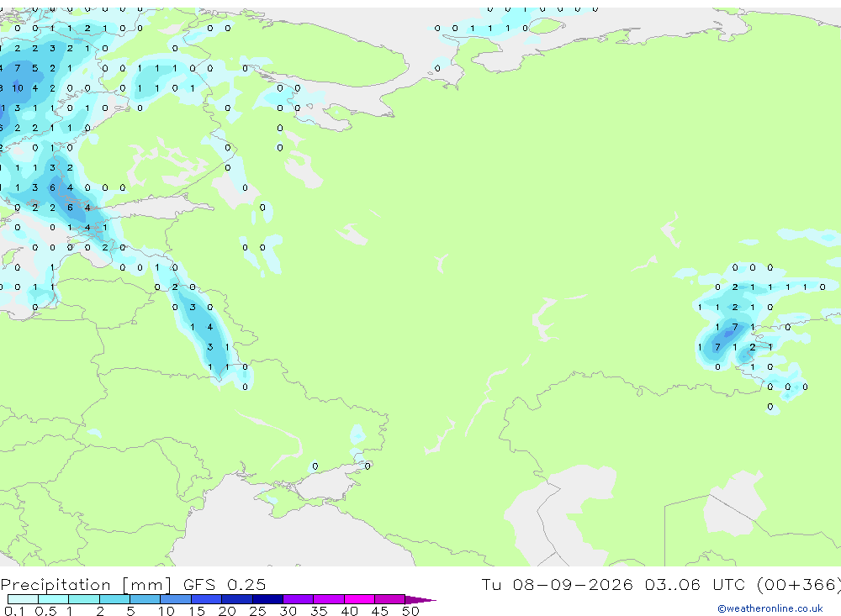841x616 pixels.
Task: Choose the legend swatch between 5 and 10
Action: click(x=145, y=599)
